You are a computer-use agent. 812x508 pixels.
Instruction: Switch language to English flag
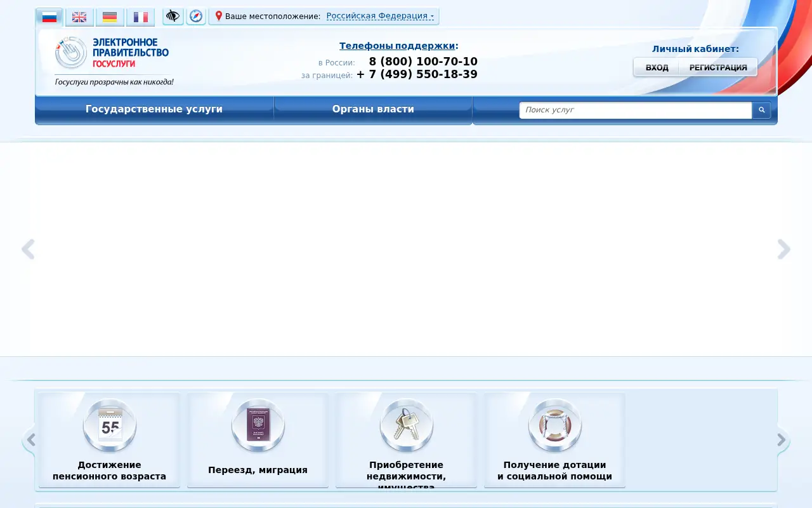coord(79,17)
